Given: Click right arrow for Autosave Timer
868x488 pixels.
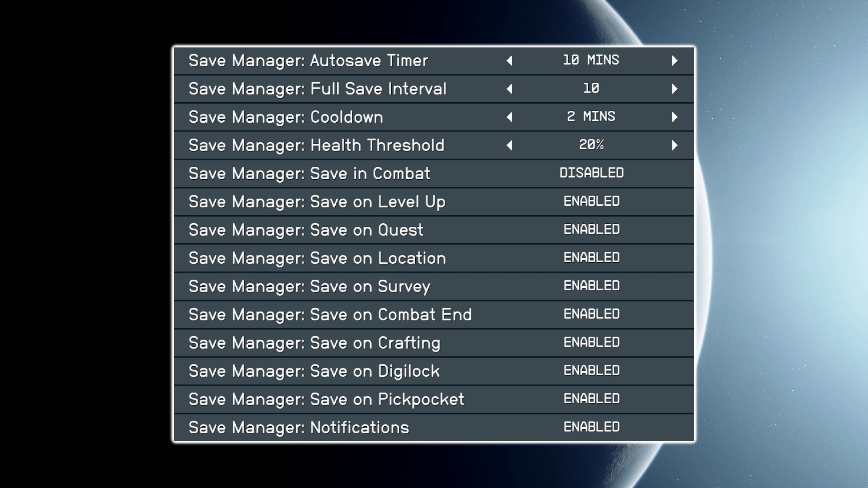Looking at the screenshot, I should pyautogui.click(x=674, y=61).
